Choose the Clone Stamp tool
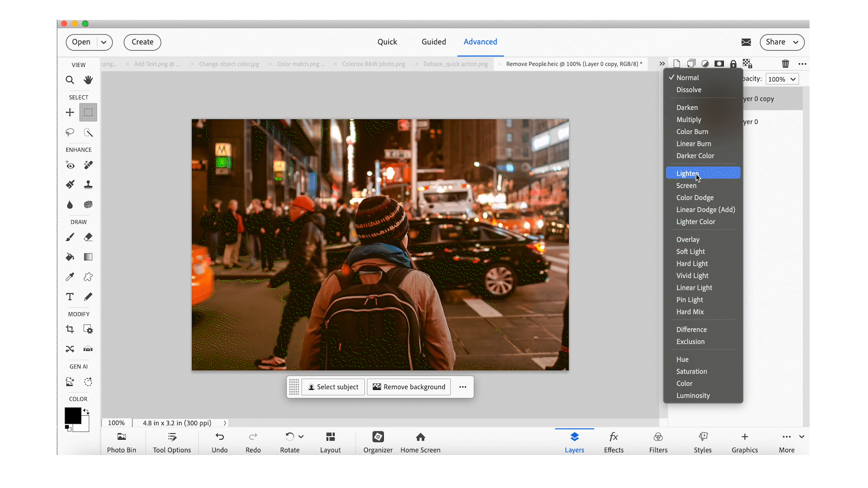The image size is (868, 488). click(x=88, y=184)
